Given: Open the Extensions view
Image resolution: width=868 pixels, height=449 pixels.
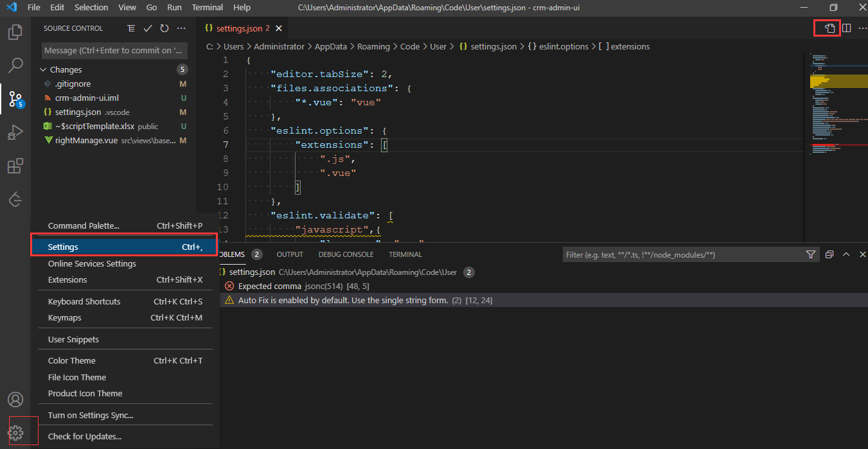Looking at the screenshot, I should [16, 166].
